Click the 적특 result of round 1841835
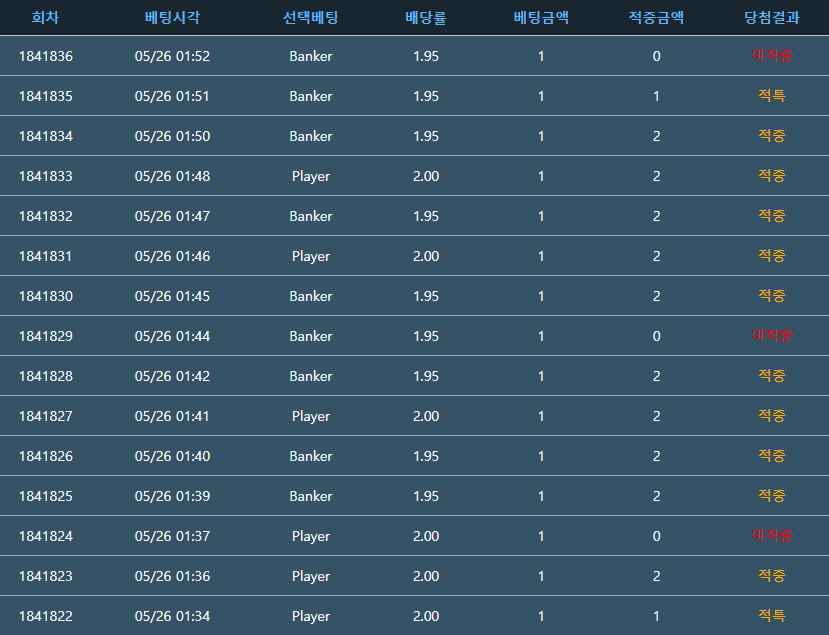Screen dimensions: 829x635 (x=772, y=96)
